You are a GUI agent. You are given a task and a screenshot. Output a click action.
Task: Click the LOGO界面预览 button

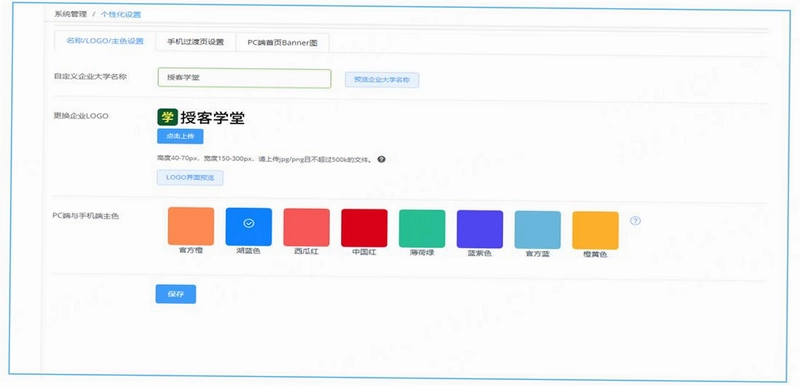coord(190,177)
